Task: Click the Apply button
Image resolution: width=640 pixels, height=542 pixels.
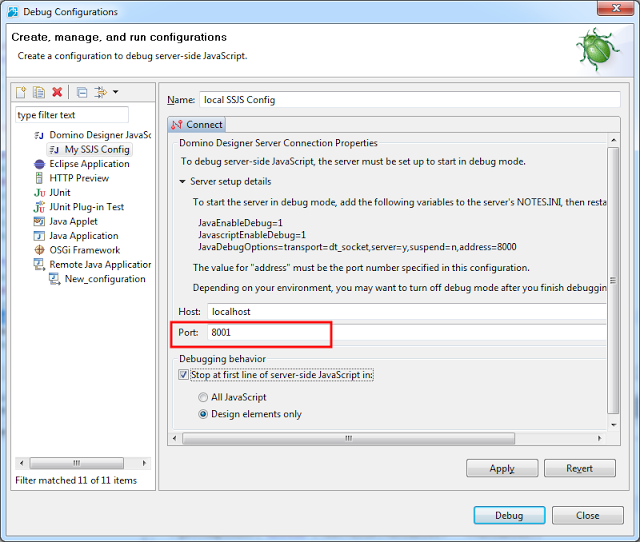Action: click(502, 468)
